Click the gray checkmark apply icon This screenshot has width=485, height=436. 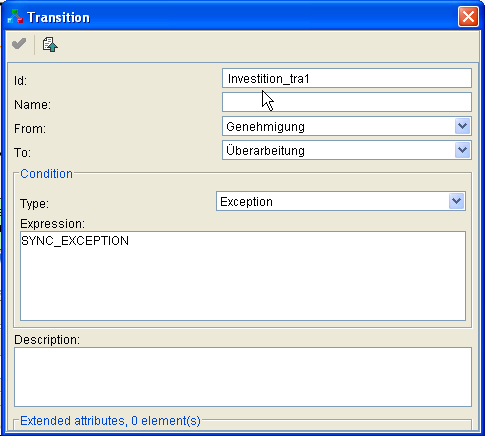pyautogui.click(x=19, y=44)
